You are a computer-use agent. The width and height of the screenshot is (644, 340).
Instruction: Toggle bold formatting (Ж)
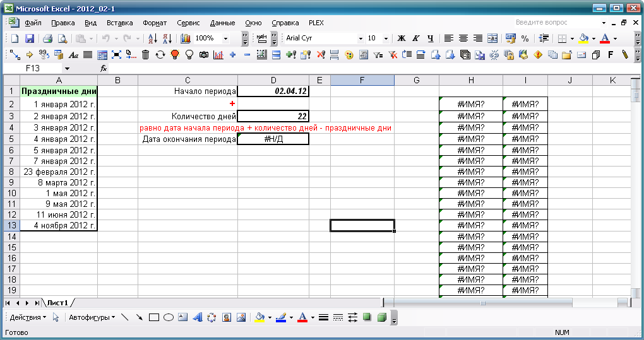coord(402,38)
